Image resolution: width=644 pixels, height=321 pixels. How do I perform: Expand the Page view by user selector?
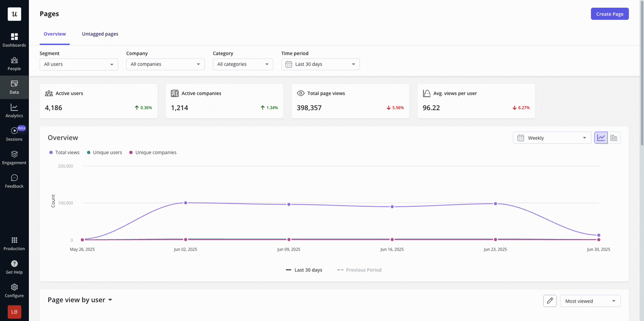point(80,300)
